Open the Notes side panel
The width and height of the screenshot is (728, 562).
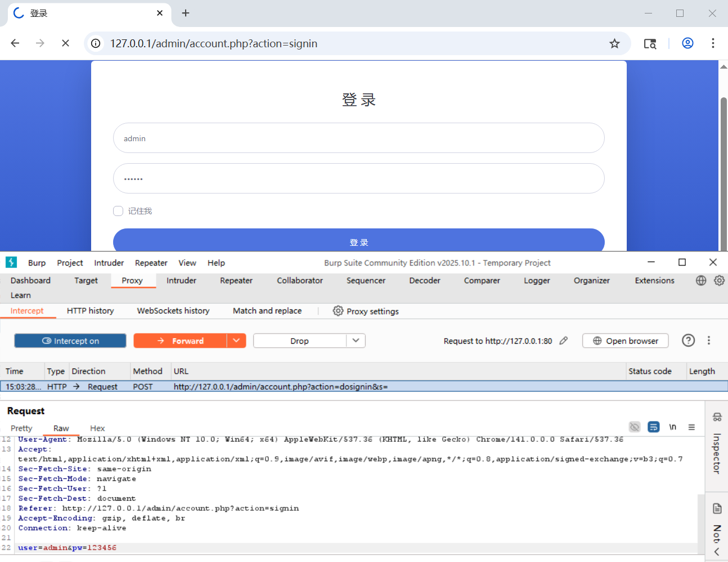[717, 523]
